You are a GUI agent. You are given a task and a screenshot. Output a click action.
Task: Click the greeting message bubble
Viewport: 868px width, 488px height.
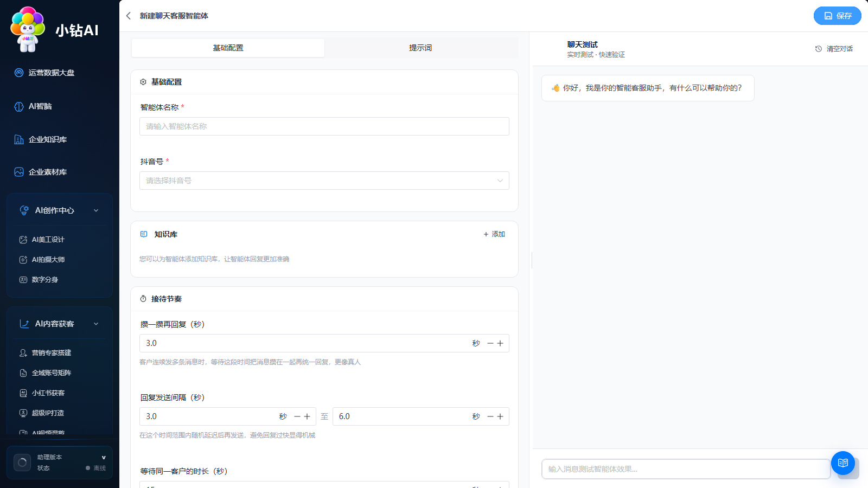pyautogui.click(x=648, y=88)
